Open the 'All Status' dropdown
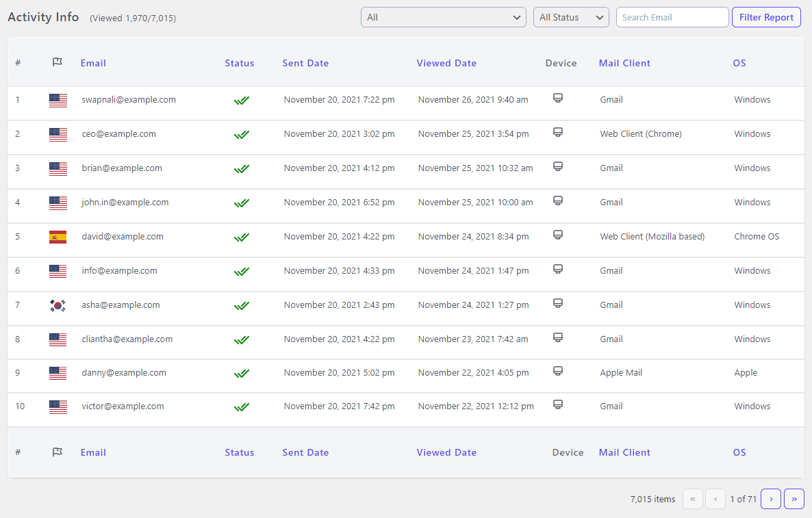 571,17
